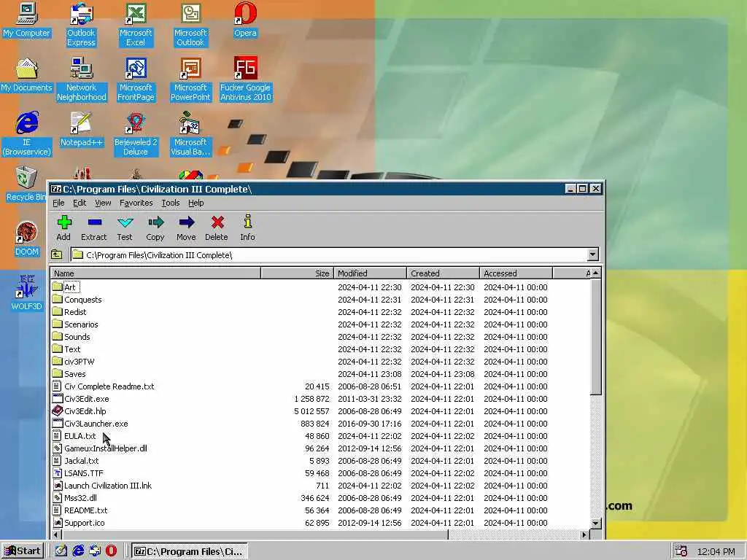Select the Scenarios folder
The height and width of the screenshot is (560, 747).
point(81,324)
